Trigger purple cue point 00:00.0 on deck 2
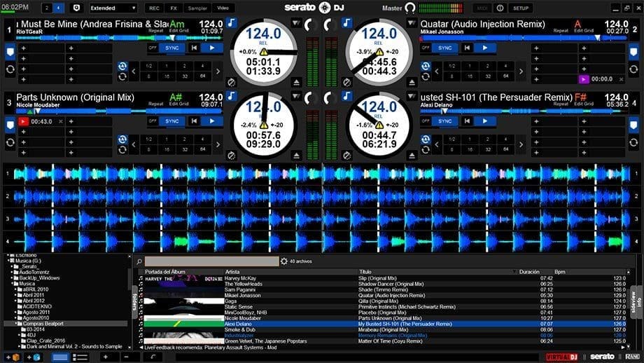The width and height of the screenshot is (644, 363). tap(583, 79)
